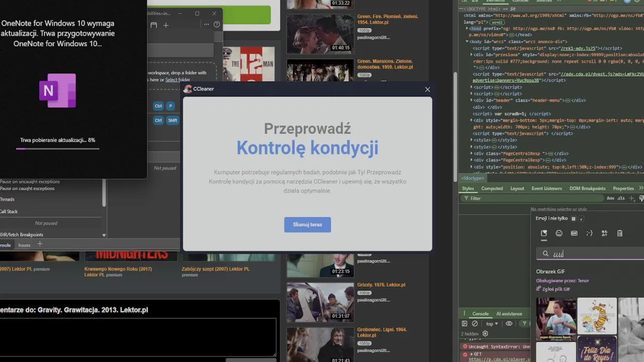This screenshot has height=362, width=644.
Task: Open the three-dot drawer menu beside Console
Action: (x=464, y=314)
